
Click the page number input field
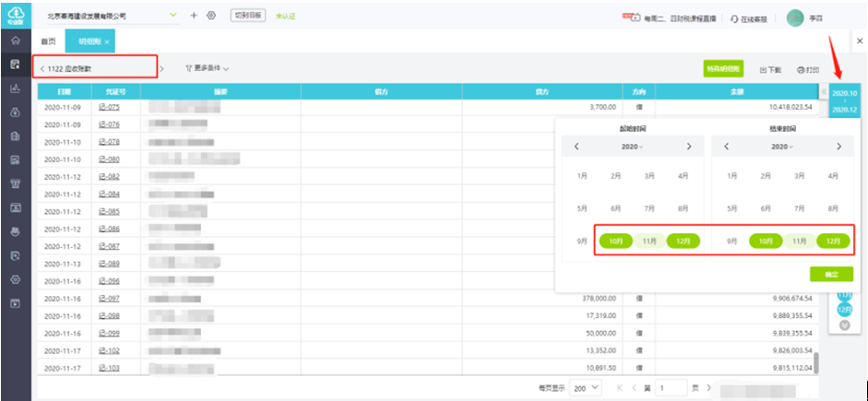(671, 388)
